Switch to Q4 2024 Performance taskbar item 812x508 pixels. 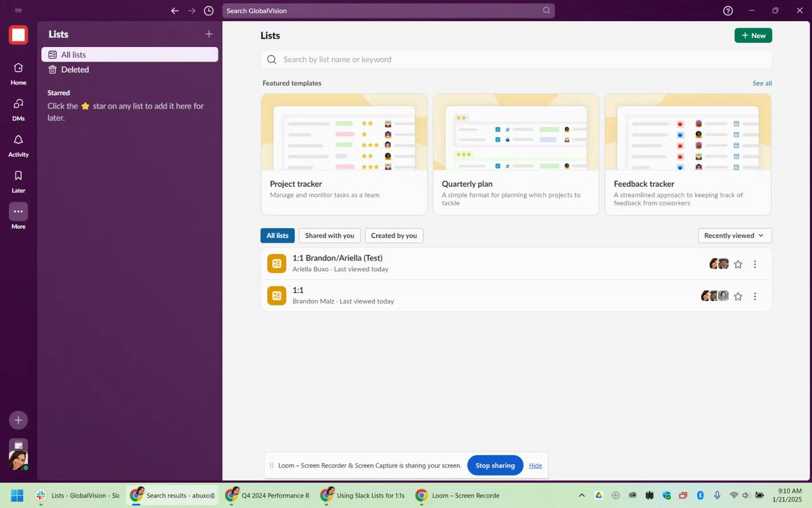(268, 495)
